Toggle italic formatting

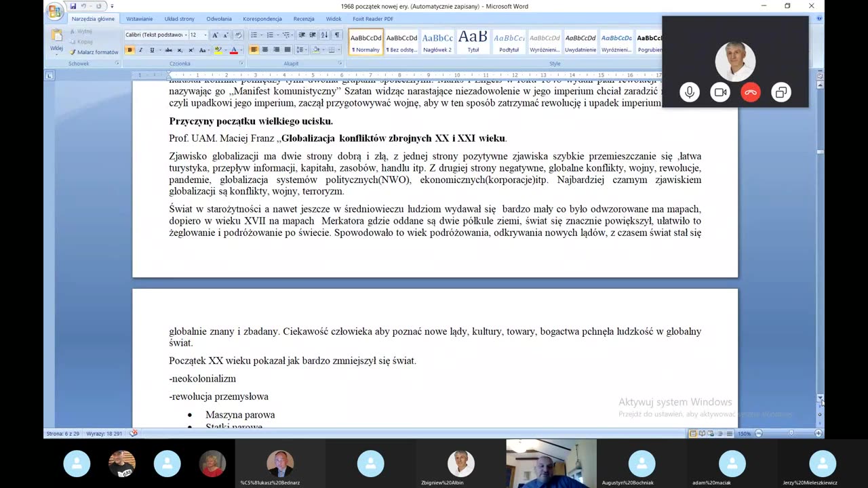[140, 49]
